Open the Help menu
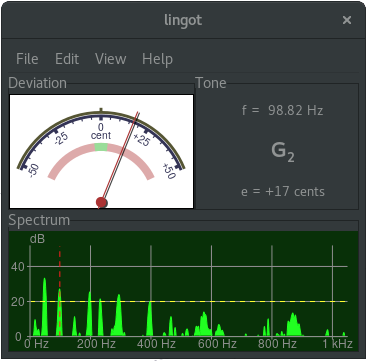368x361 pixels. pyautogui.click(x=157, y=59)
